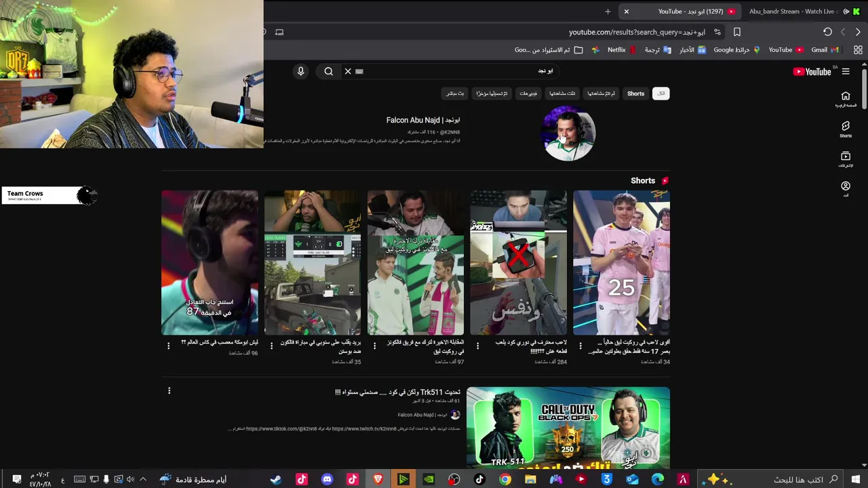Select the لم تتم مشاهدتها filter chip
Image resolution: width=868 pixels, height=488 pixels.
(x=601, y=94)
